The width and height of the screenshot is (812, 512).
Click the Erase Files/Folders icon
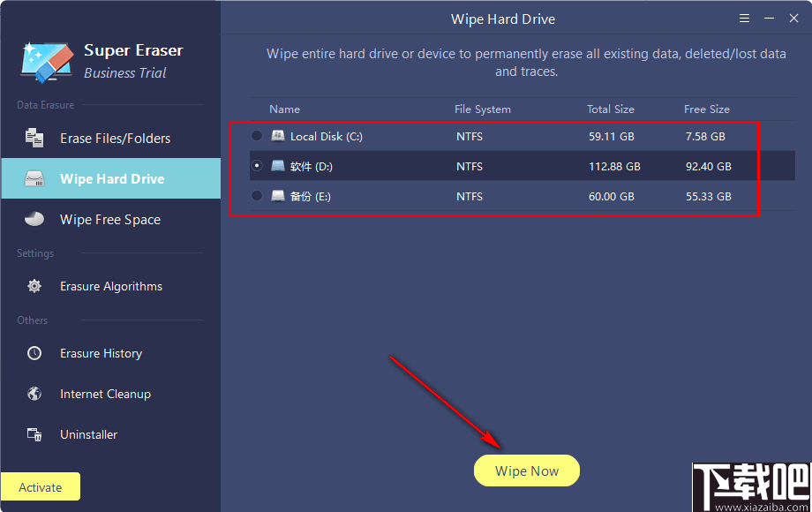point(34,138)
